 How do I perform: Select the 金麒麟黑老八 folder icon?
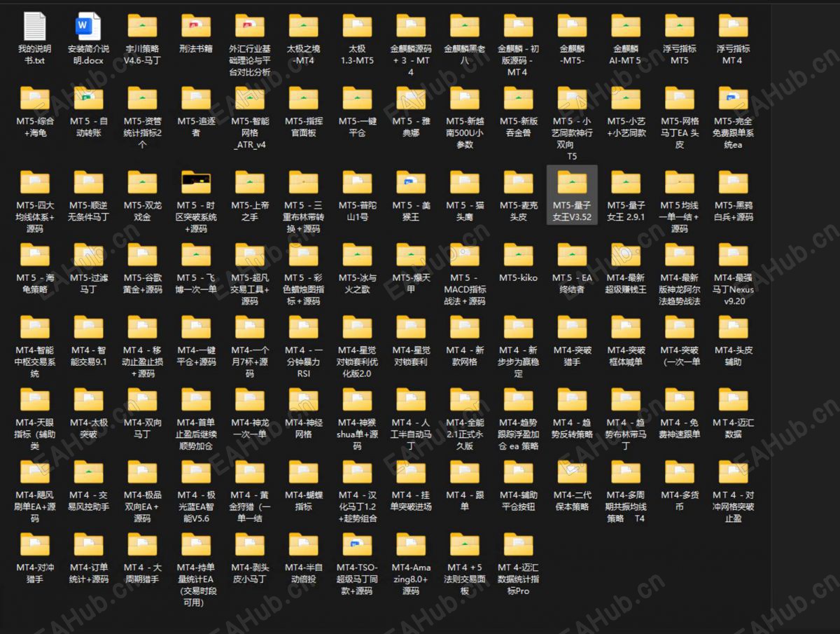tap(465, 26)
